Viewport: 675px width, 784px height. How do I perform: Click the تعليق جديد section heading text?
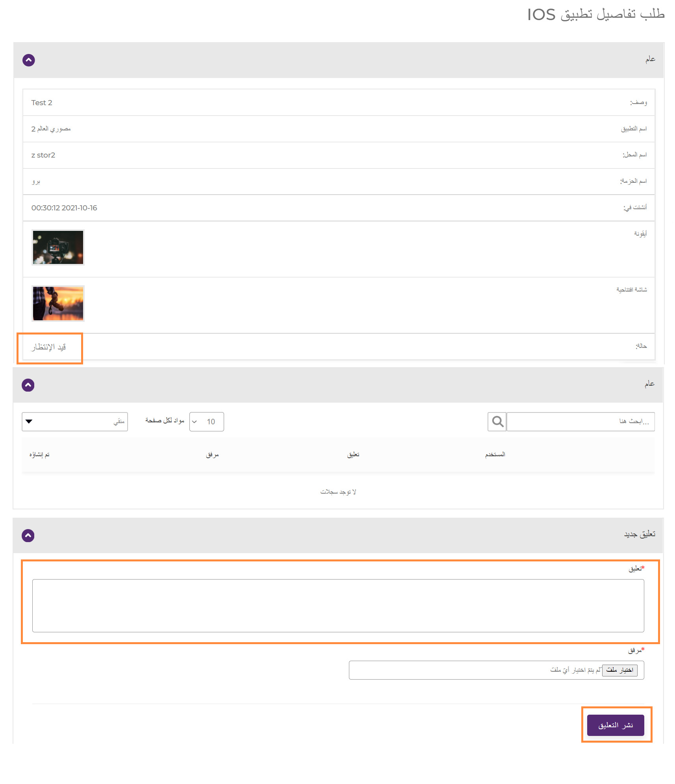(x=640, y=534)
